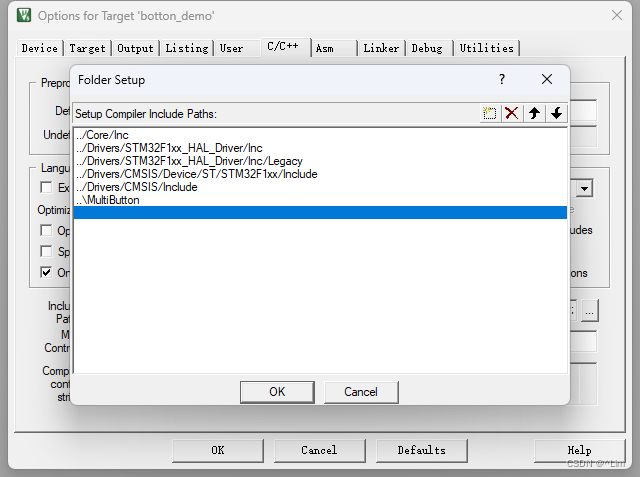Viewport: 640px width, 477px height.
Task: Close the Folder Setup dialog
Action: 547,79
